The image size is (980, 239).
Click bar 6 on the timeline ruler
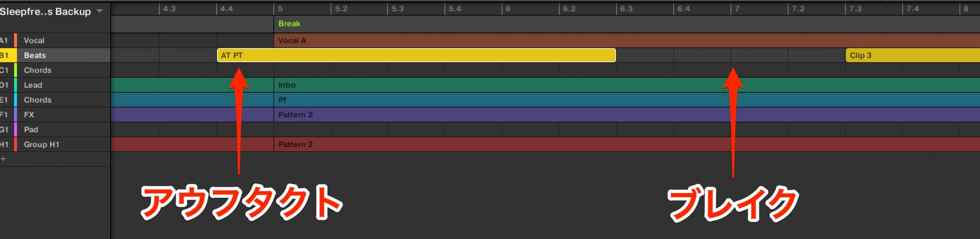pyautogui.click(x=508, y=8)
